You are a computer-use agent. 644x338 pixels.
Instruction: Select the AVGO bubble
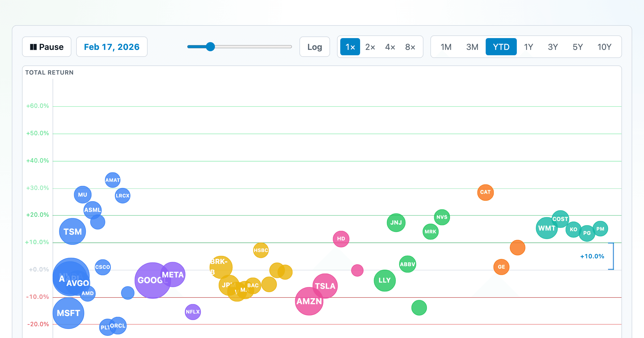(x=78, y=283)
